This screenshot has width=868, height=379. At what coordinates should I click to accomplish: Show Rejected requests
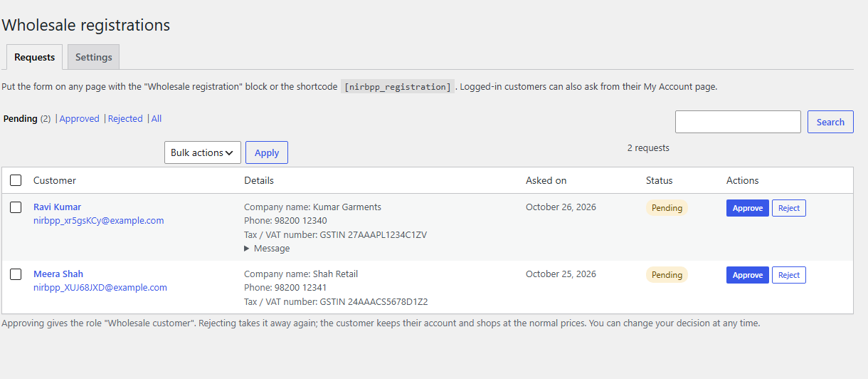click(x=125, y=119)
